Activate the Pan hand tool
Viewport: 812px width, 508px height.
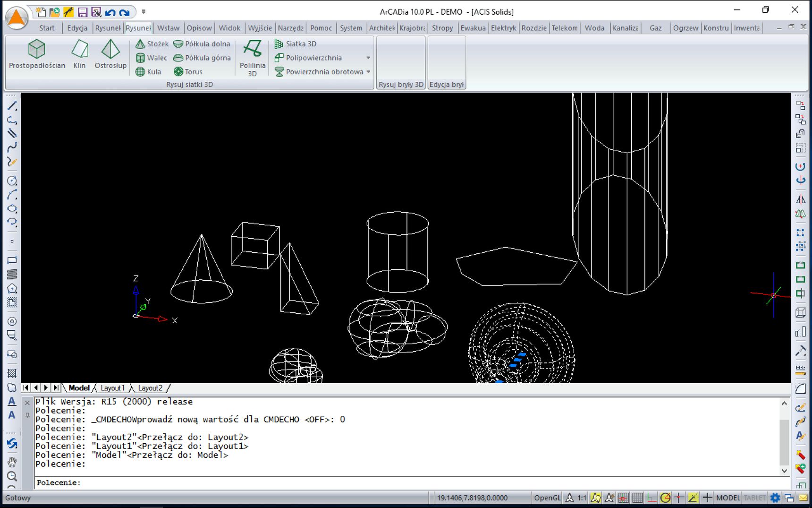tap(12, 462)
